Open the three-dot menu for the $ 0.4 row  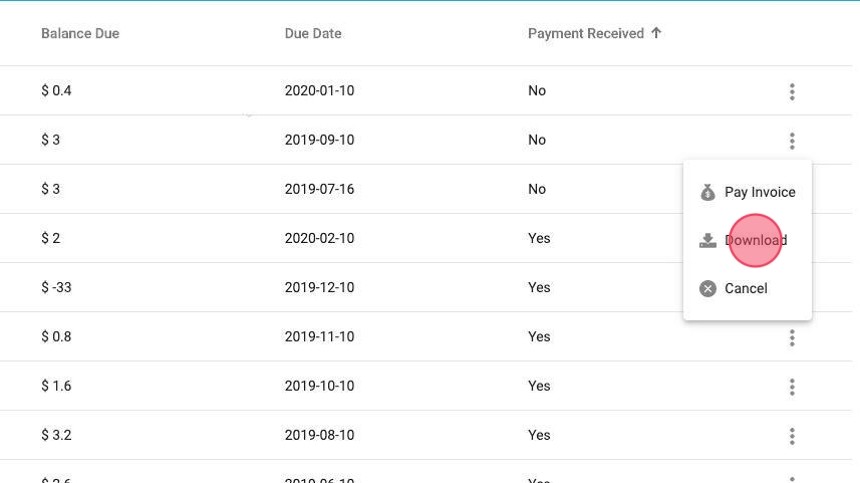click(x=792, y=92)
